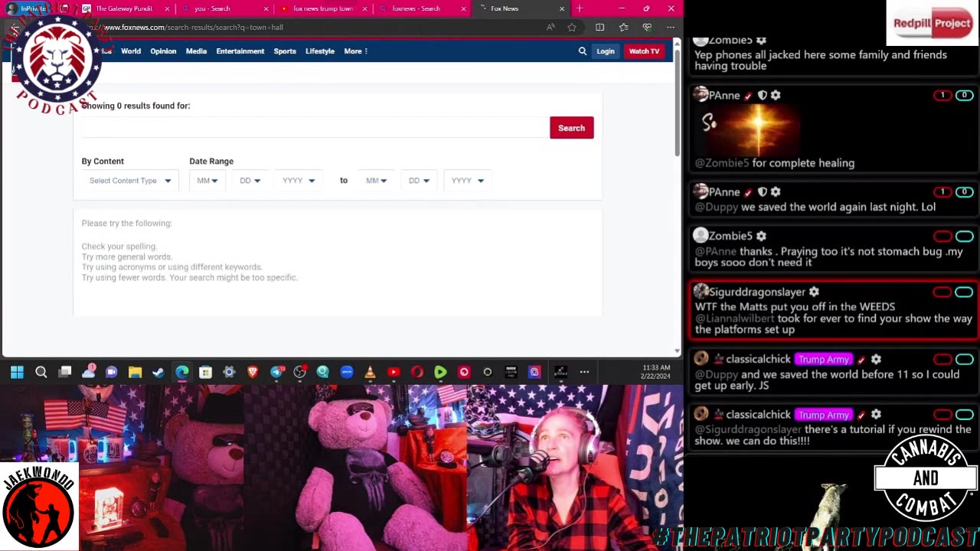Viewport: 980px width, 551px height.
Task: Expand the More menu in Fox News navigation
Action: [356, 51]
